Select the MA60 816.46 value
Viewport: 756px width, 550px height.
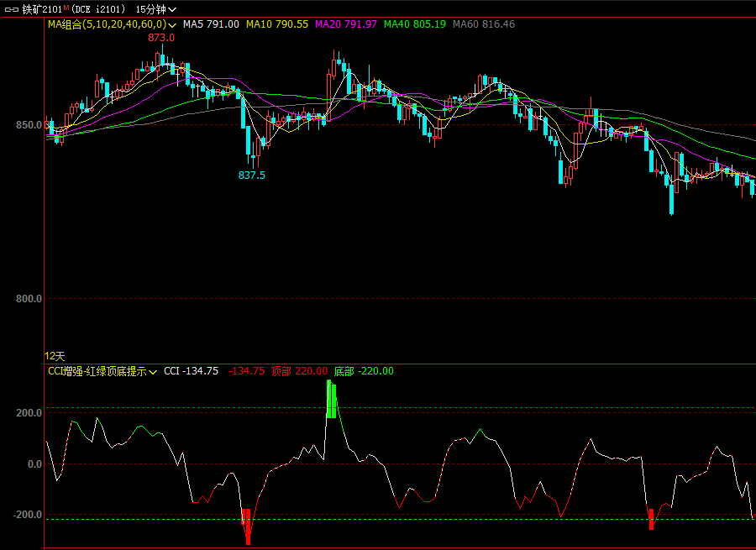click(484, 24)
